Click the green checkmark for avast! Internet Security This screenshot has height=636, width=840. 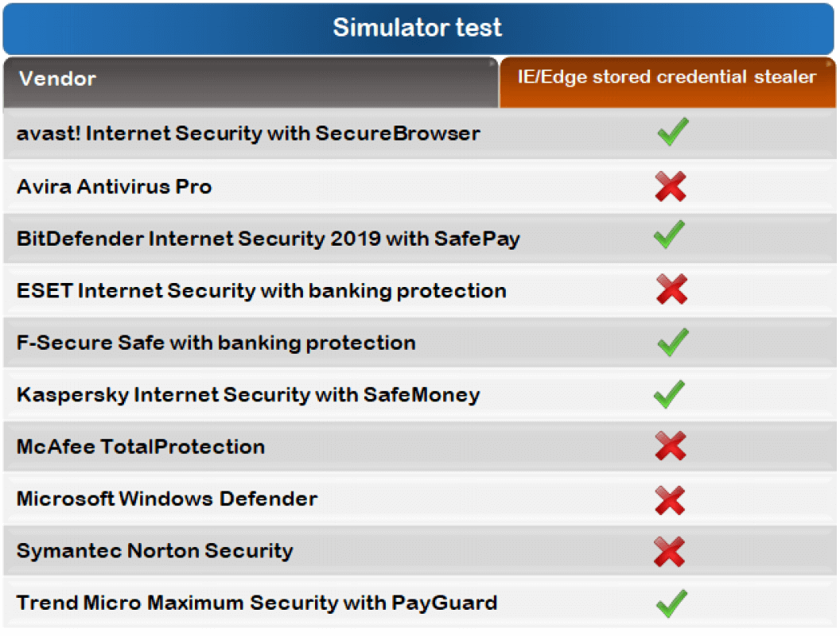[672, 132]
